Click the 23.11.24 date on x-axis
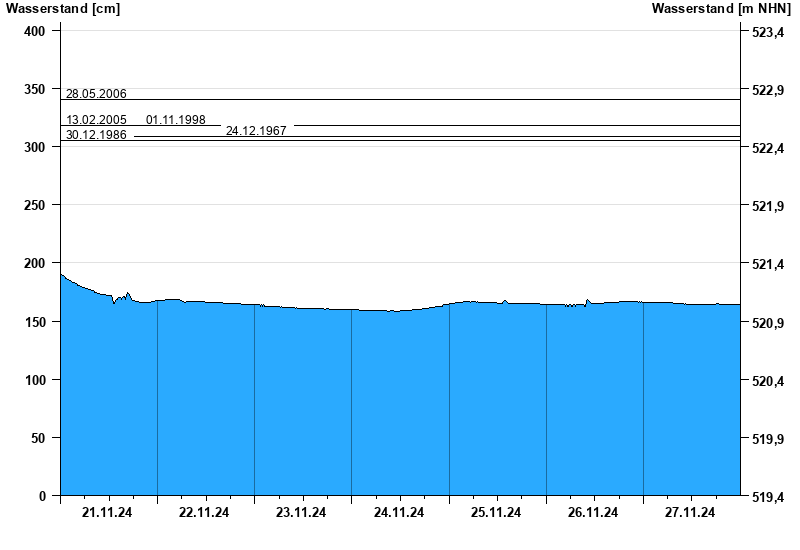The width and height of the screenshot is (800, 550). 301,513
